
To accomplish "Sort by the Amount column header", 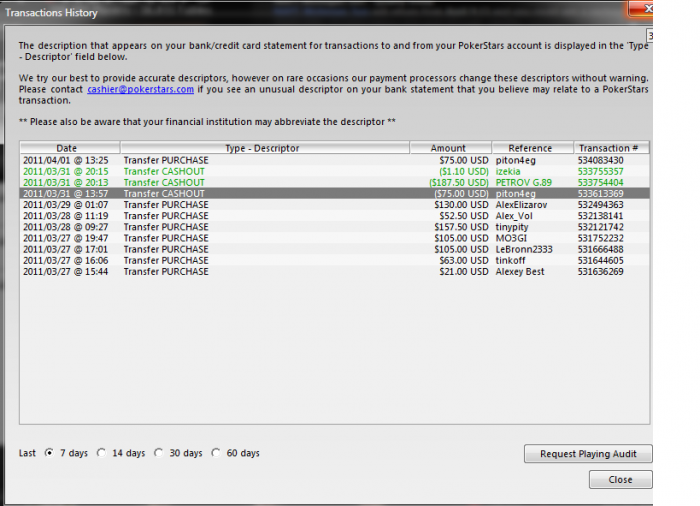I will tap(451, 148).
